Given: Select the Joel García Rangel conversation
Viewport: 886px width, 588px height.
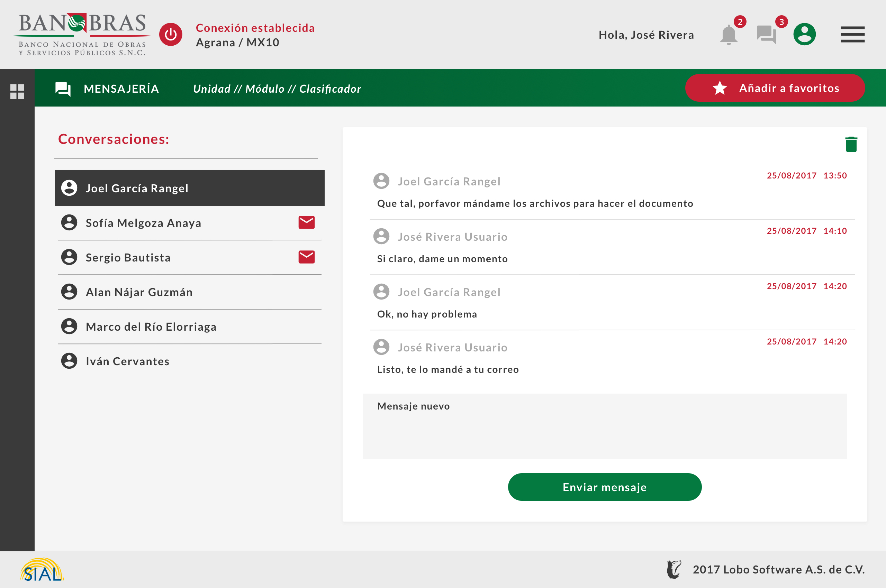Looking at the screenshot, I should tap(190, 188).
